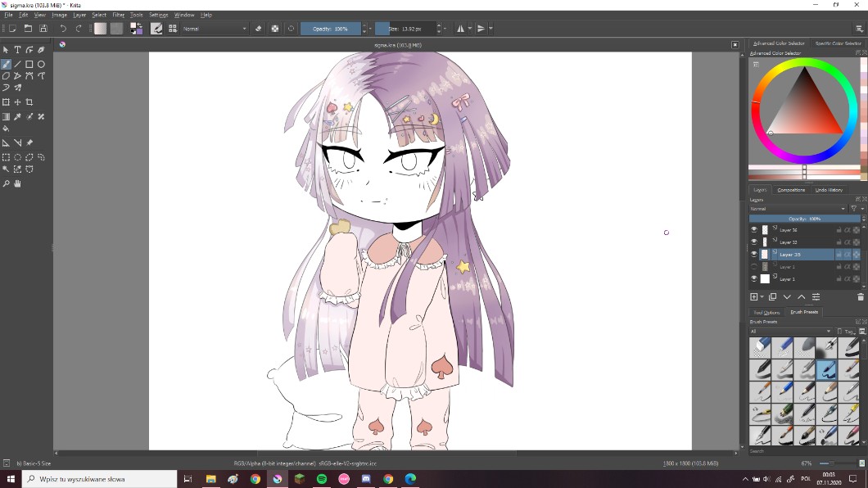The height and width of the screenshot is (488, 868).
Task: Select the Ellipse shape tool
Action: [x=41, y=64]
